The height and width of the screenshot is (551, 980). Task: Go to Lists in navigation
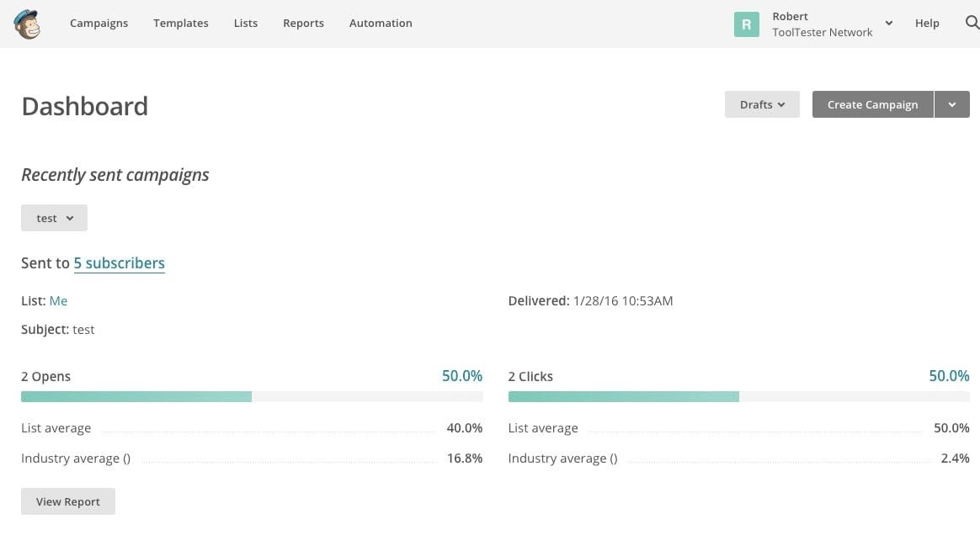click(x=246, y=23)
